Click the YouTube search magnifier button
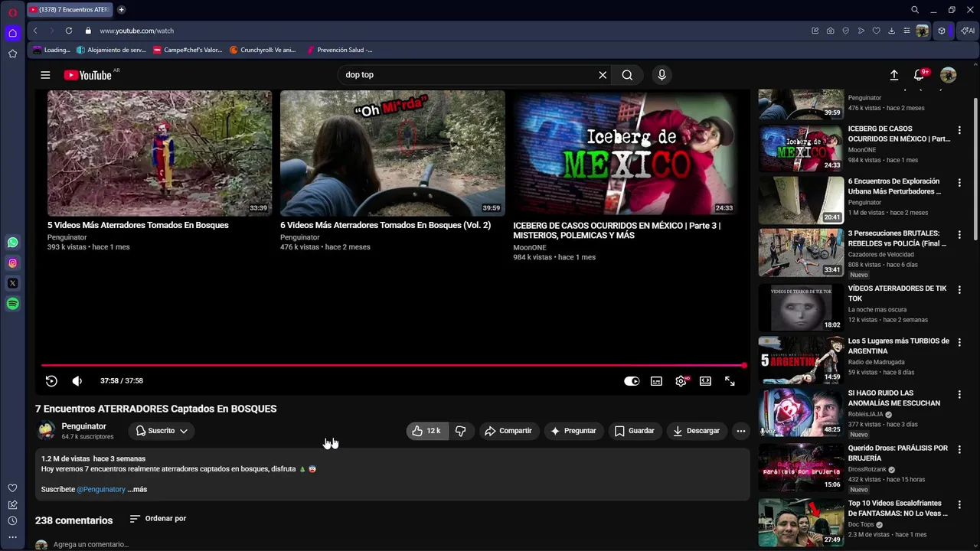Image resolution: width=980 pixels, height=551 pixels. point(627,75)
